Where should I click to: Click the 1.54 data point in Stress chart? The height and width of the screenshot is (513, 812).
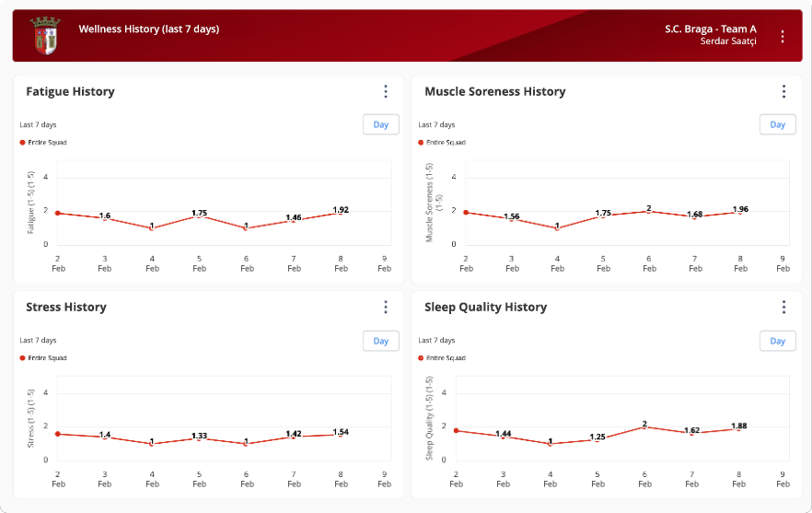(341, 436)
